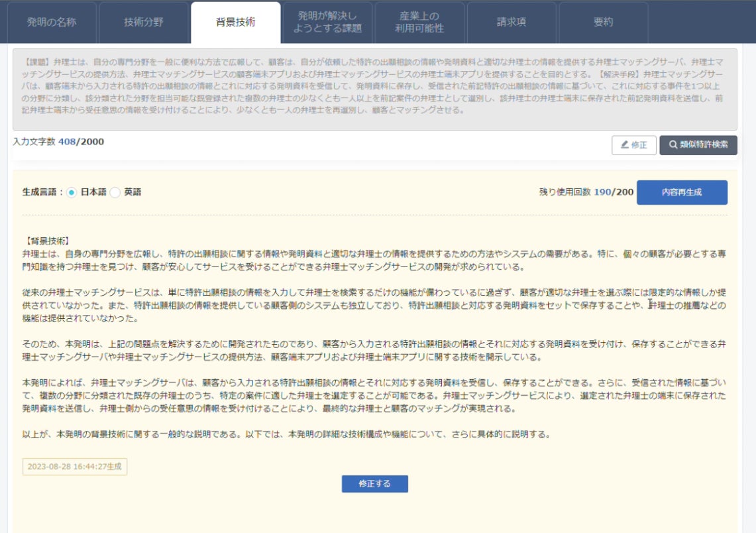Click the blue 修正する button

[x=374, y=484]
